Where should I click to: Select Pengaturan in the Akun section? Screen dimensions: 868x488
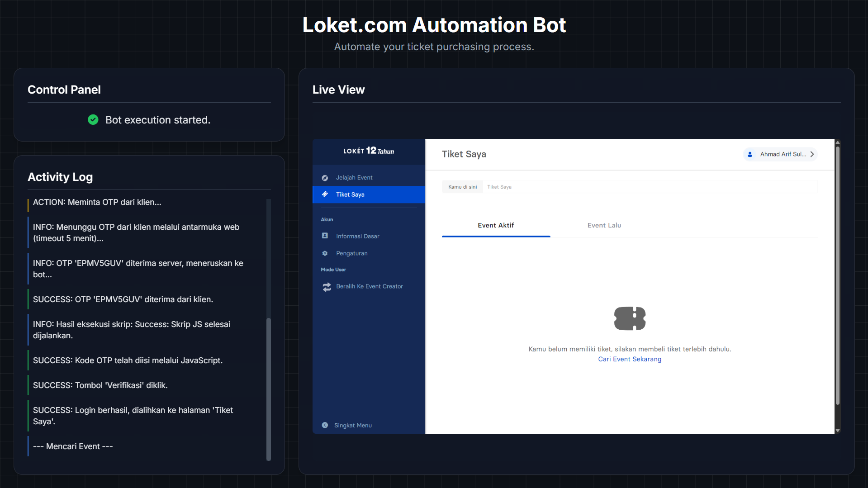351,253
